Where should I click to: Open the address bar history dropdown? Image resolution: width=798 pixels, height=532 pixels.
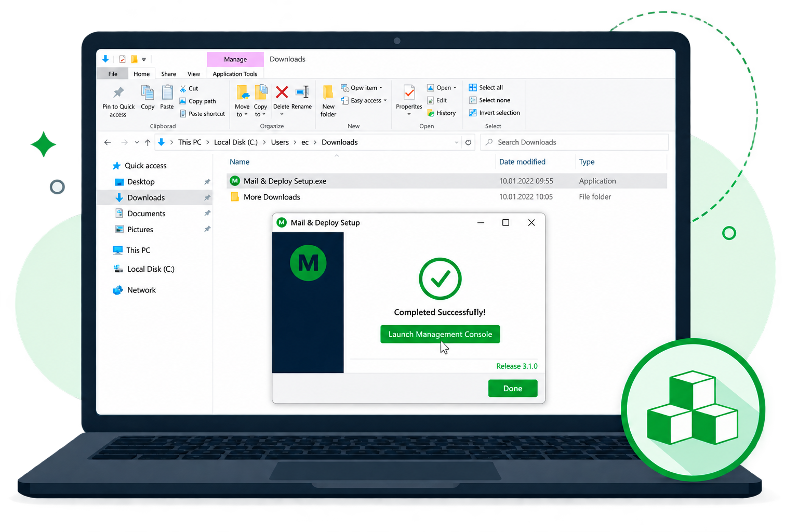click(x=456, y=142)
